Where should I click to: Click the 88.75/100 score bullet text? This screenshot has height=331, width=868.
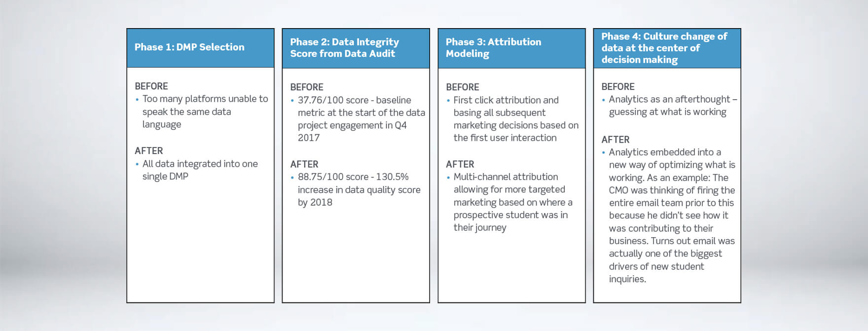[x=359, y=189]
